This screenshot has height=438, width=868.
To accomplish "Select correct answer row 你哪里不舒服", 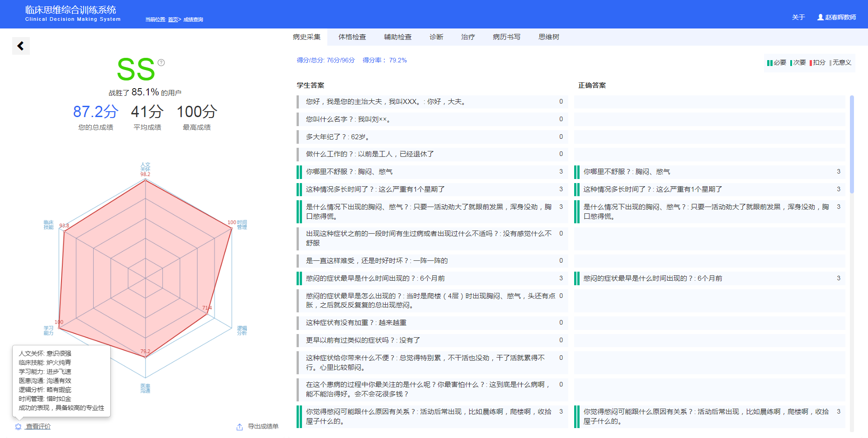I will [710, 172].
